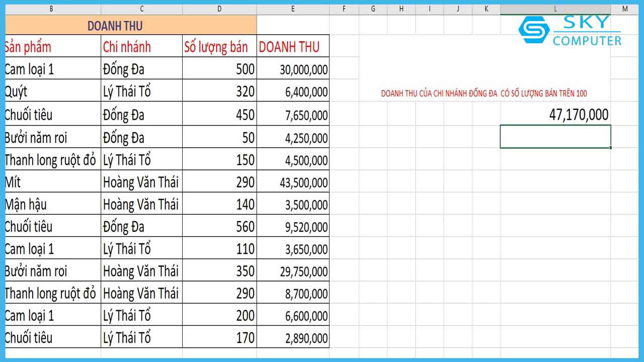The width and height of the screenshot is (644, 362).
Task: Select the revenue cell 6,400,000
Action: click(x=293, y=91)
